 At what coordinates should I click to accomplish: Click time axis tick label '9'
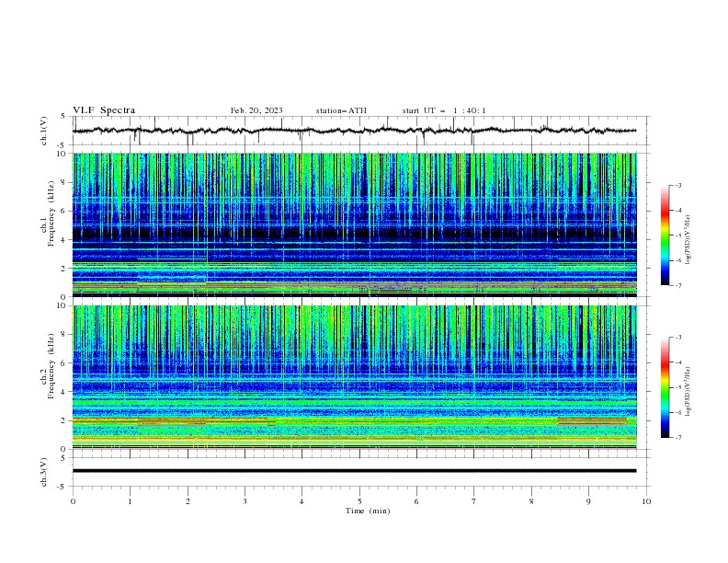pyautogui.click(x=588, y=501)
